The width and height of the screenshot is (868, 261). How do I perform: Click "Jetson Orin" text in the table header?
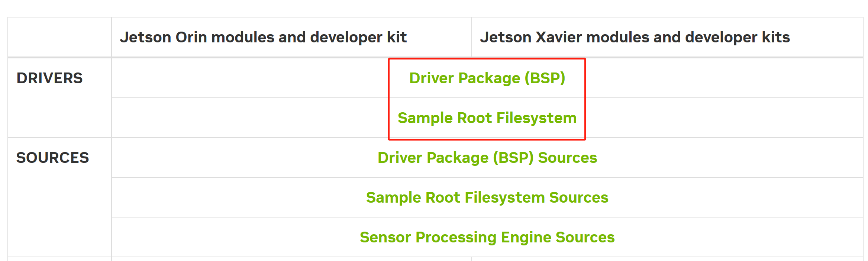pos(163,37)
